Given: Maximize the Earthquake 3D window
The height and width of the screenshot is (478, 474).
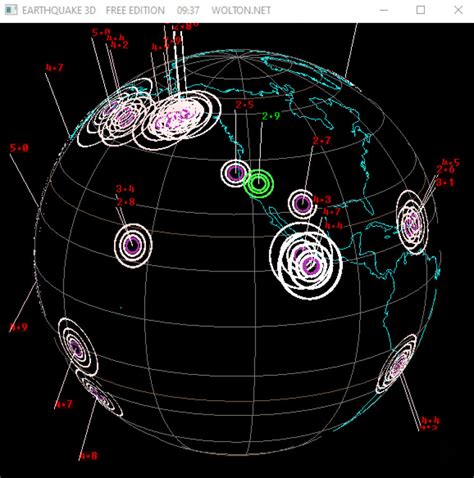Looking at the screenshot, I should click(421, 10).
